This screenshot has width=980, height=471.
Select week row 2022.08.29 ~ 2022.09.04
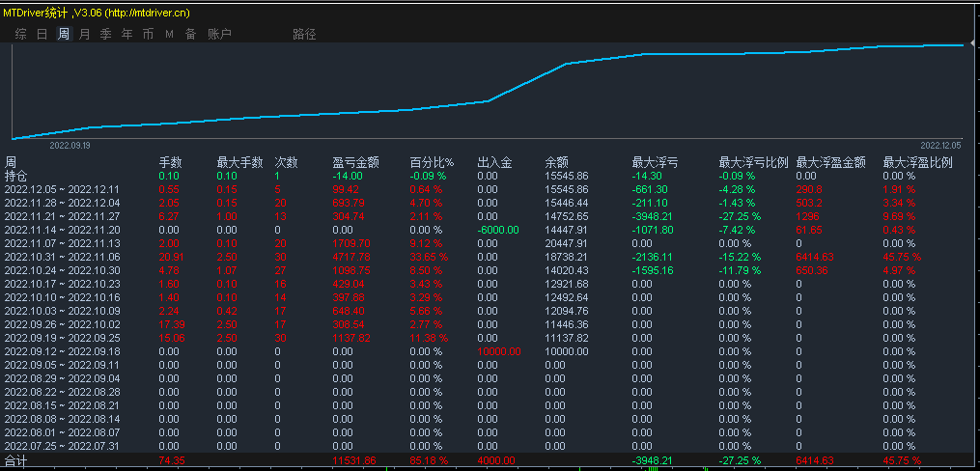point(62,378)
